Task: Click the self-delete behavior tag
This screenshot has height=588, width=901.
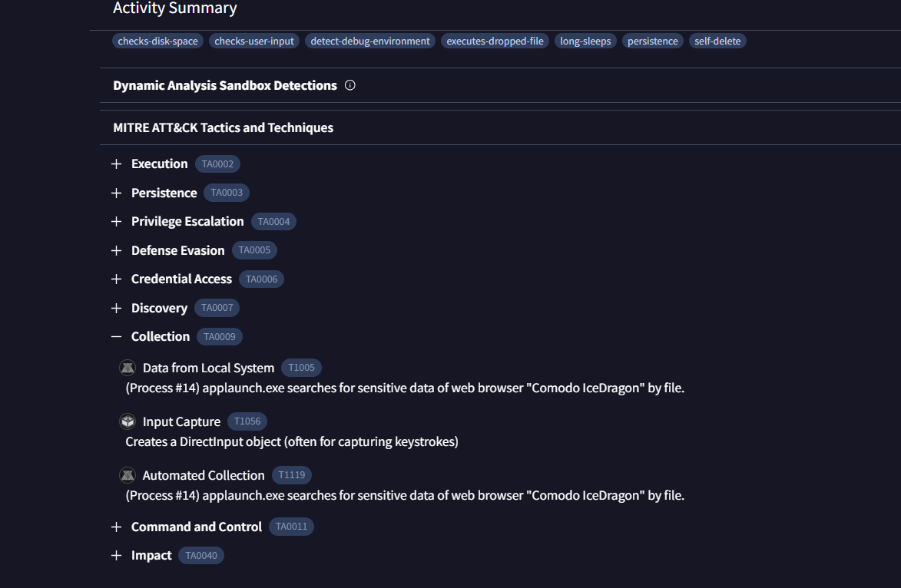Action: point(717,41)
